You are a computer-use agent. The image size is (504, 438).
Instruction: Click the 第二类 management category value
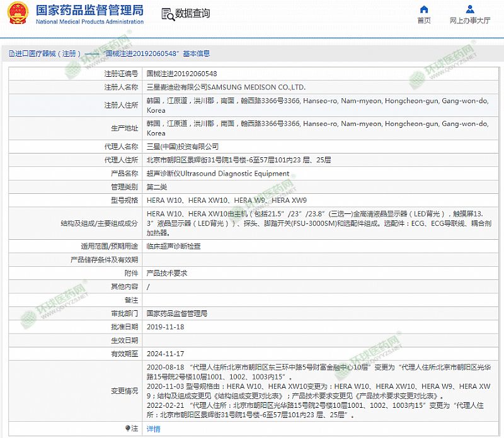click(x=156, y=187)
